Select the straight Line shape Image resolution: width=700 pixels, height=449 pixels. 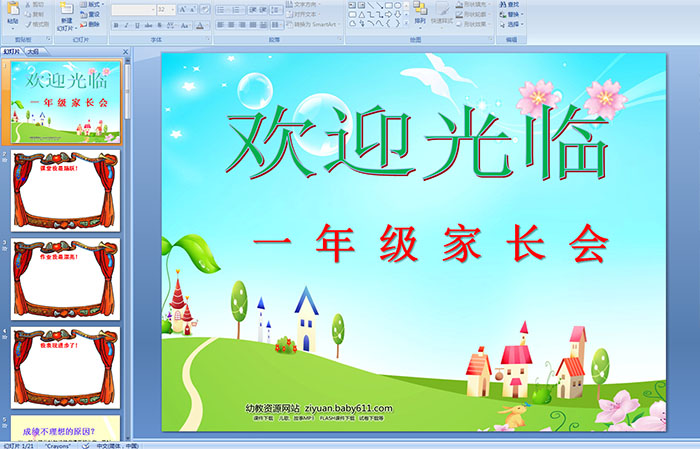[x=371, y=5]
